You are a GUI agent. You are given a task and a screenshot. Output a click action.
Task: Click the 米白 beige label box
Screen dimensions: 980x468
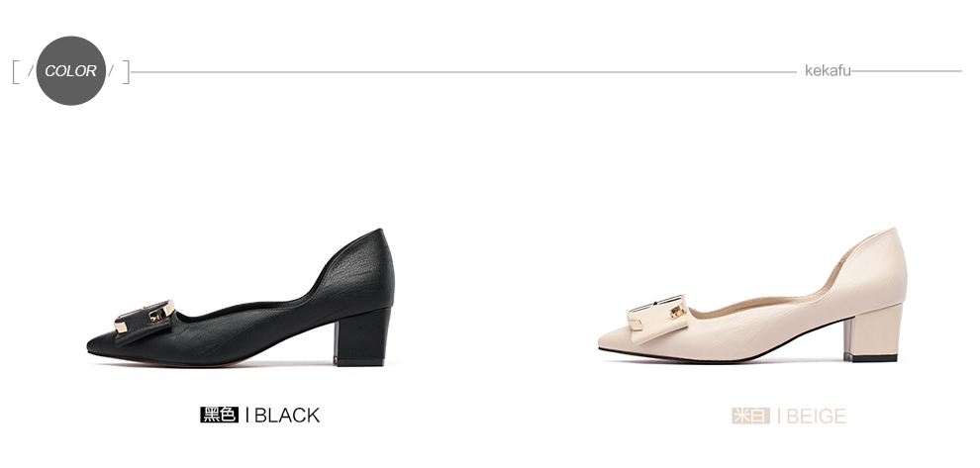tap(750, 416)
